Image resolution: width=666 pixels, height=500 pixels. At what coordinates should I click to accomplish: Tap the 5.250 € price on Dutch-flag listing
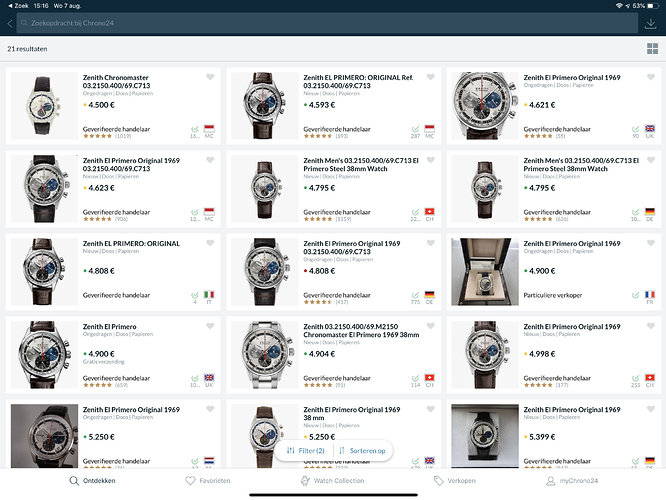click(101, 437)
